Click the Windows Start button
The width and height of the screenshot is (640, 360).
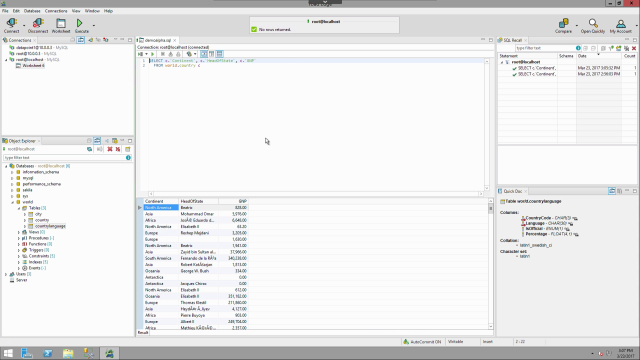pos(8,353)
